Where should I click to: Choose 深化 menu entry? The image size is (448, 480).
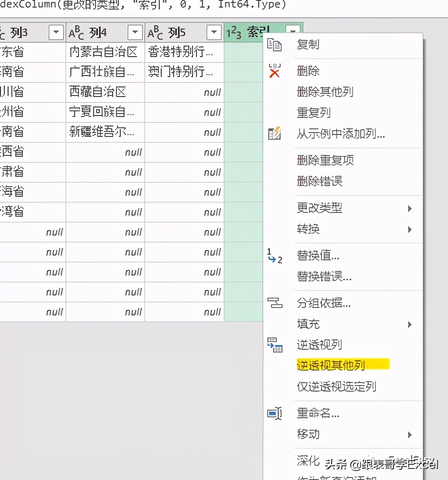coord(308,461)
